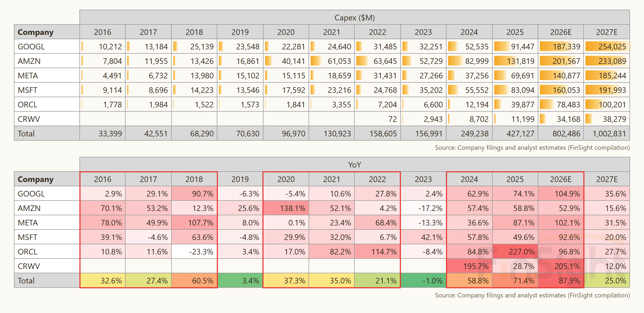Select CRWV 2022 capex cell showing 72

(x=378, y=119)
